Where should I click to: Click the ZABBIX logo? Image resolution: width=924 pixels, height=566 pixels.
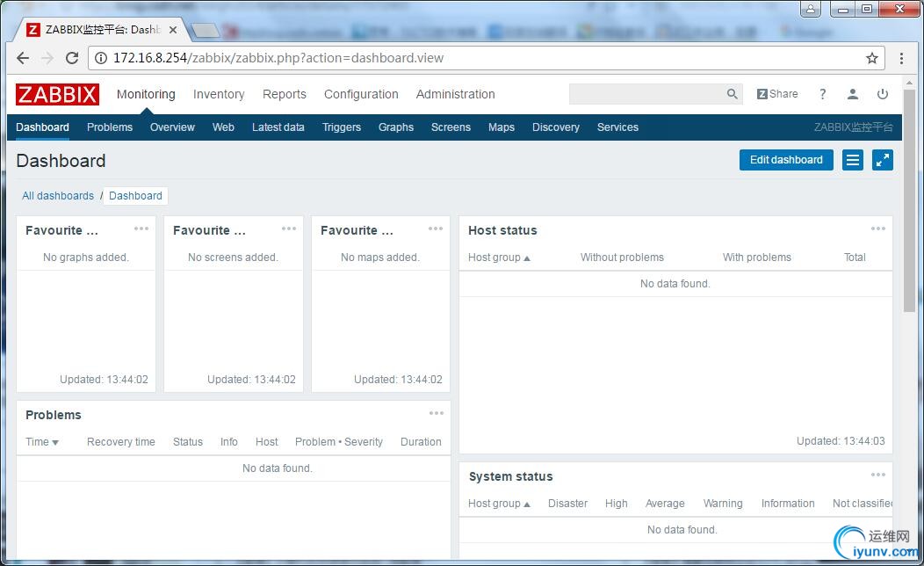click(57, 94)
